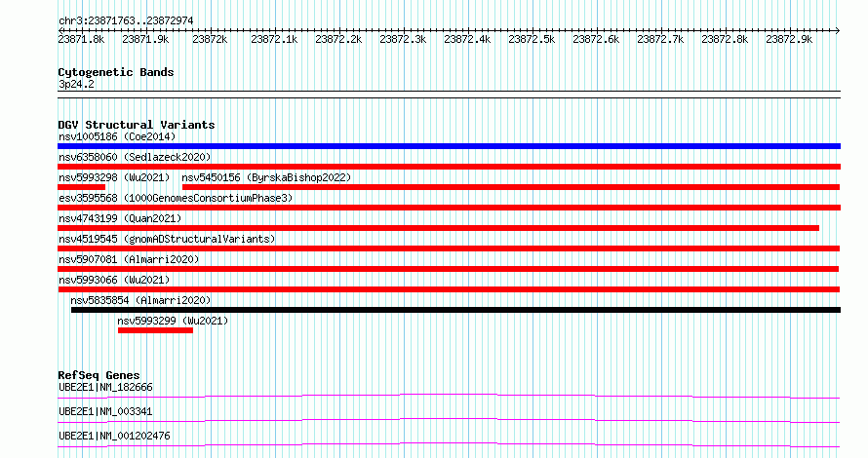Click ruler position 23872.1k
868x458 pixels.
(x=274, y=39)
